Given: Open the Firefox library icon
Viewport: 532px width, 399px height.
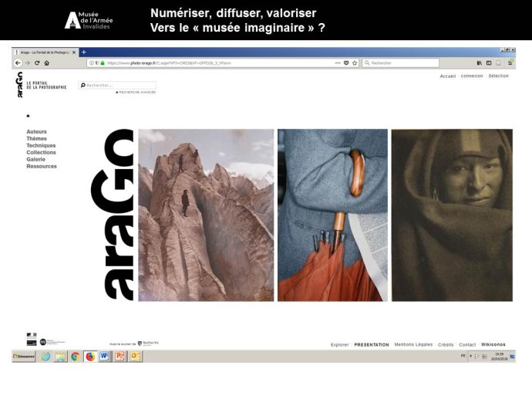Looking at the screenshot, I should tap(480, 63).
